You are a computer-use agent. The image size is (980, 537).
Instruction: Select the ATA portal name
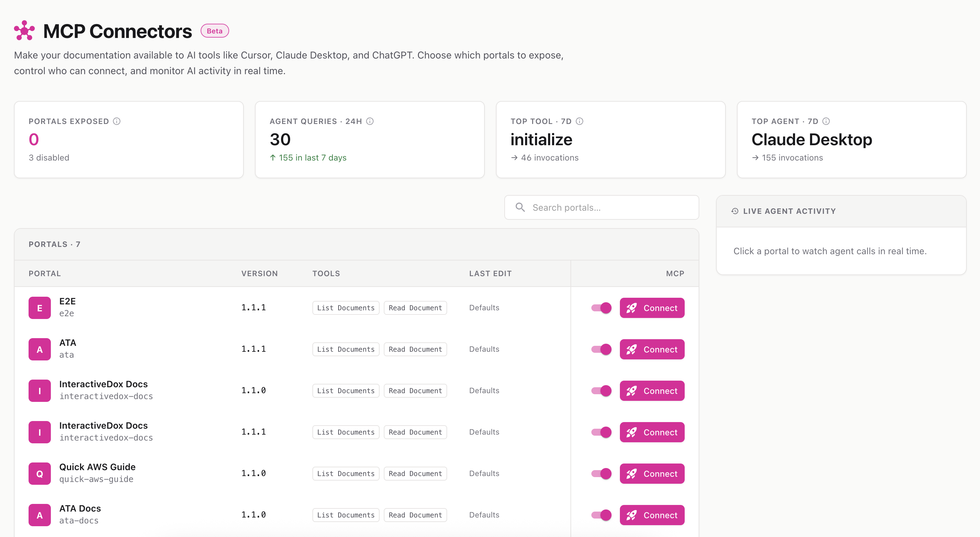coord(68,343)
